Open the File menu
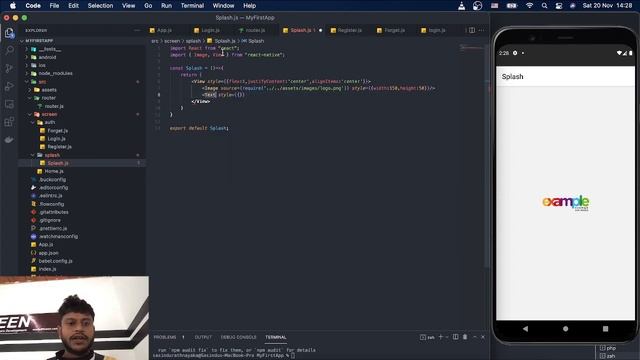 (x=54, y=6)
